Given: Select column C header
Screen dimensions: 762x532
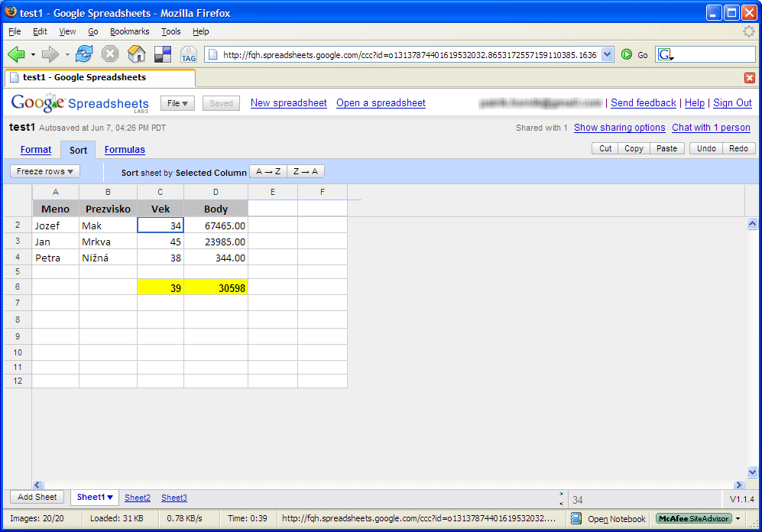Looking at the screenshot, I should (x=161, y=192).
